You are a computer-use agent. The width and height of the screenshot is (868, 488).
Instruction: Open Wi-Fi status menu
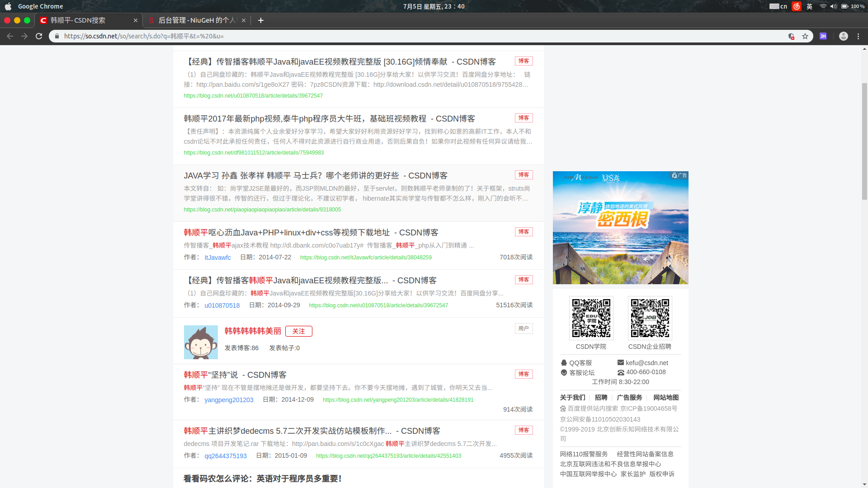point(823,6)
